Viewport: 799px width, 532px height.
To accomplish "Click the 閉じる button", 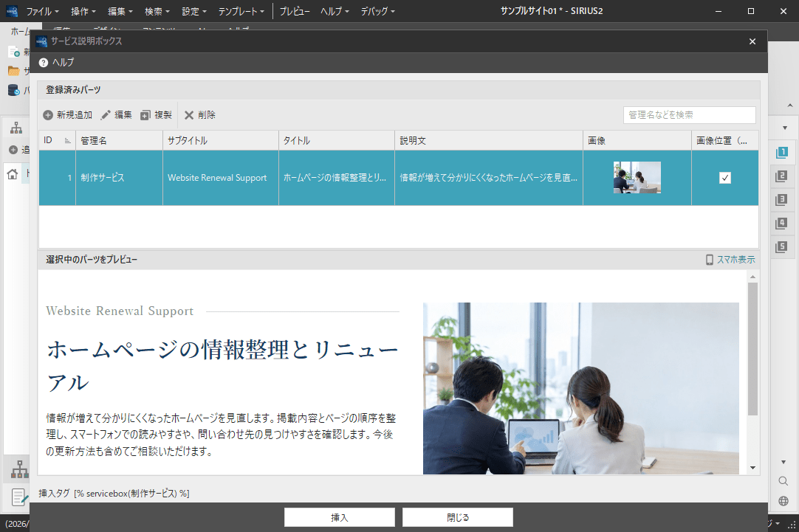I will pyautogui.click(x=458, y=517).
